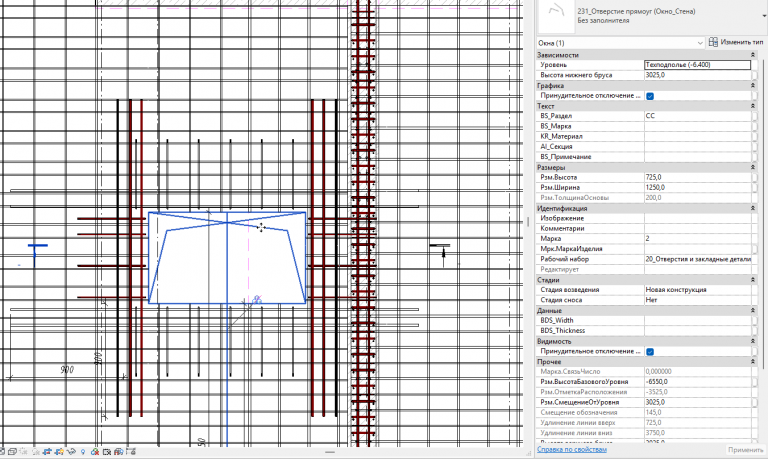This screenshot has width=768, height=459.
Task: Click the Применить button
Action: [x=745, y=450]
